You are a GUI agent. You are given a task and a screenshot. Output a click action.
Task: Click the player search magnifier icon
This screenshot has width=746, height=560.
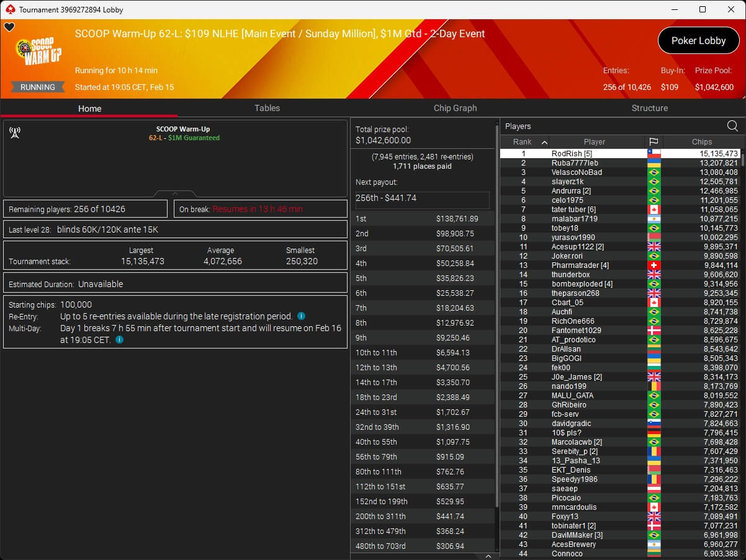coord(732,127)
